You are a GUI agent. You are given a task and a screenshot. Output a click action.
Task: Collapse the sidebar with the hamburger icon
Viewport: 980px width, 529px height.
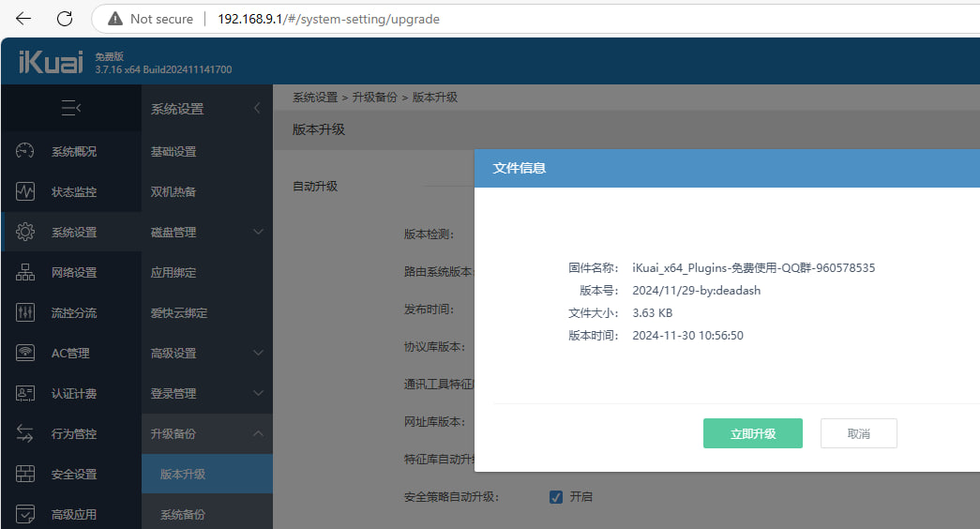pos(70,109)
